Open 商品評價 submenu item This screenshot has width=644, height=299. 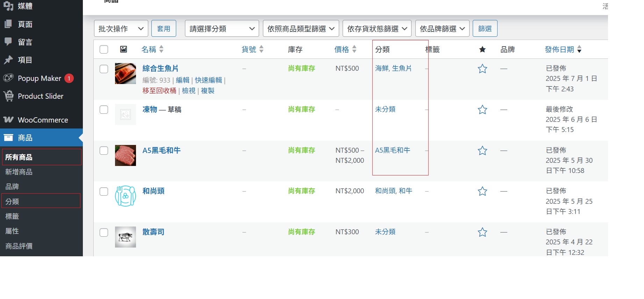19,246
